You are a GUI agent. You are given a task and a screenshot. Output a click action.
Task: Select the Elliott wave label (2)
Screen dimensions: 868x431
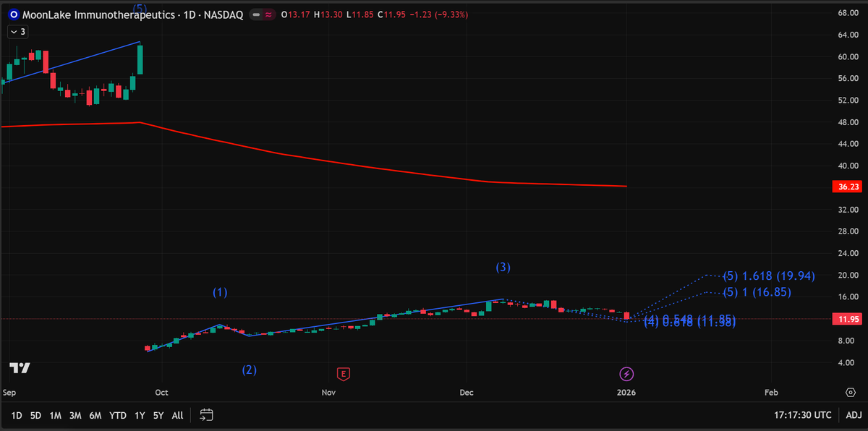pos(249,370)
